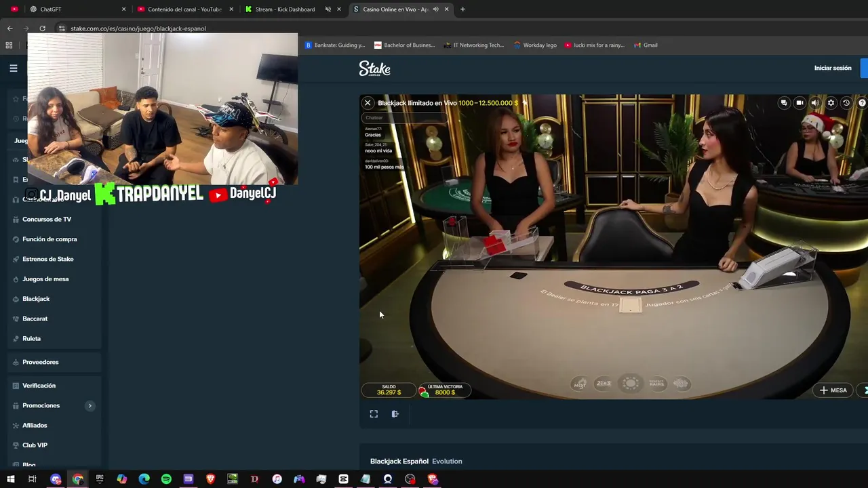Toggle the video camera icon in game
This screenshot has width=868, height=488.
[x=800, y=103]
